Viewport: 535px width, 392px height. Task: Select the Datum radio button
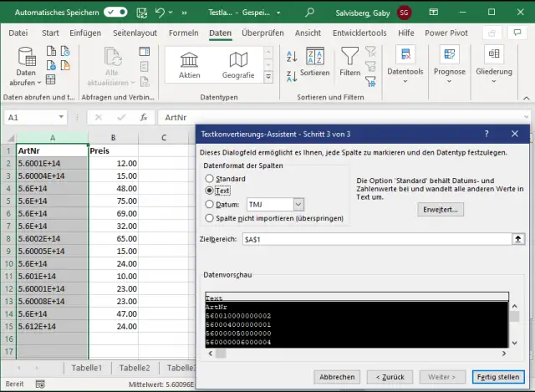click(209, 204)
